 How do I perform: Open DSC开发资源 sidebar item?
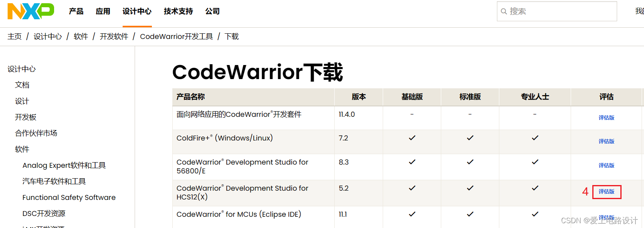tap(44, 214)
